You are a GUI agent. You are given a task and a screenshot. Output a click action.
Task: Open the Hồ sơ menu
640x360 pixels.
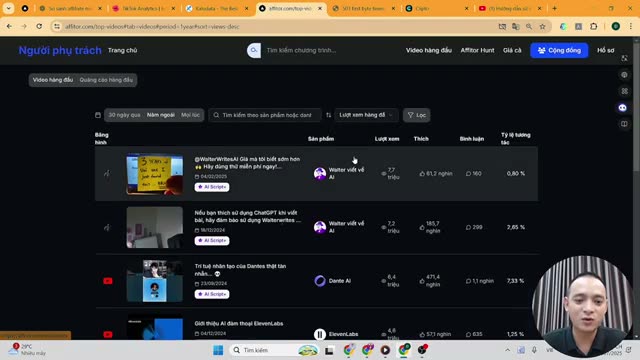click(605, 50)
